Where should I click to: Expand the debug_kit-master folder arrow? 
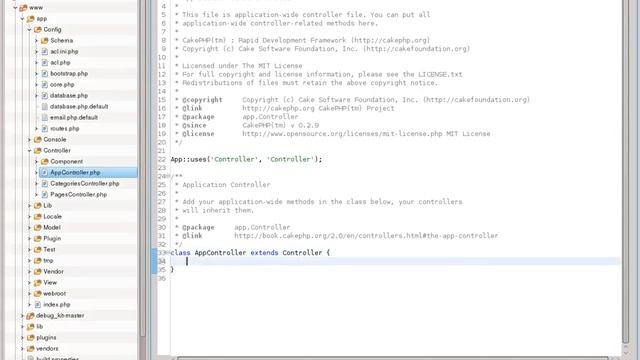tap(22, 316)
